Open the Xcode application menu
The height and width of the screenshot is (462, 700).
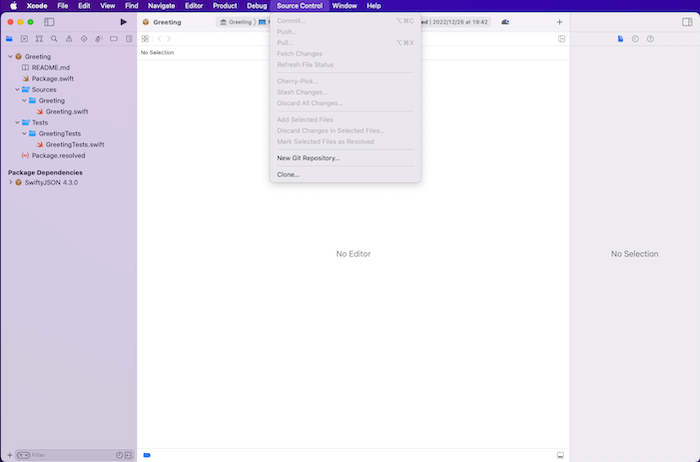37,6
